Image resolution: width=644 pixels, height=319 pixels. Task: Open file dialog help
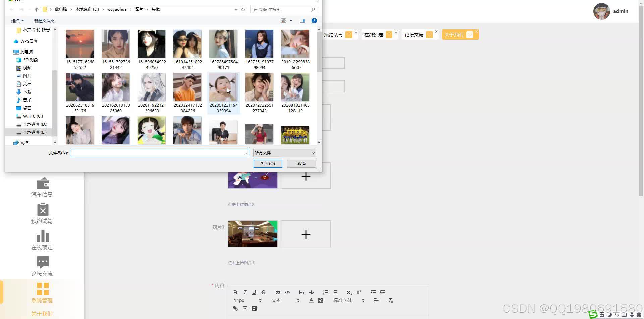pyautogui.click(x=314, y=21)
